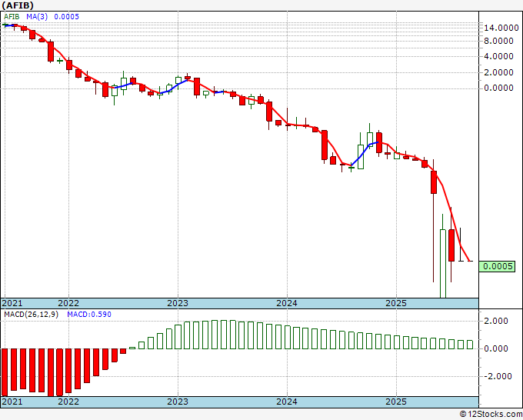This screenshot has width=523, height=420.
Task: Open the 12Stocks.com copyright link
Action: tap(491, 415)
